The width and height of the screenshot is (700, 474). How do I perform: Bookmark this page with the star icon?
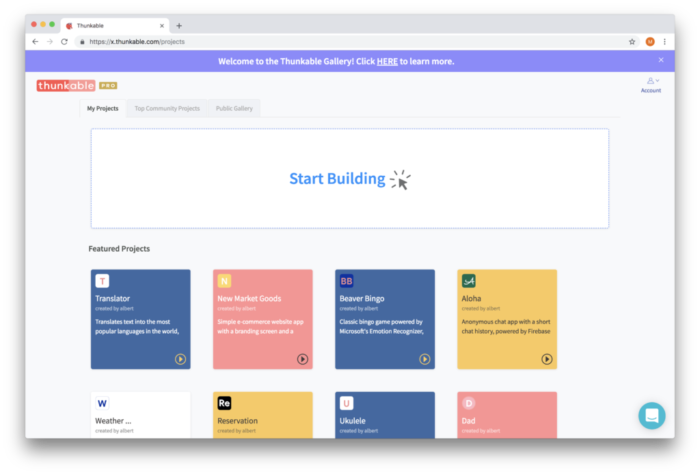(x=632, y=42)
